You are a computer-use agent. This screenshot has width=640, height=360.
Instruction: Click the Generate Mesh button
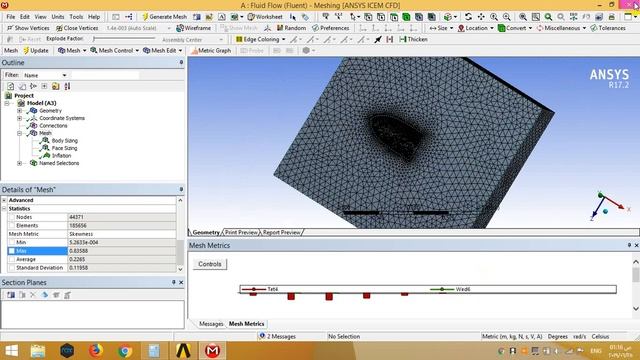(x=164, y=17)
